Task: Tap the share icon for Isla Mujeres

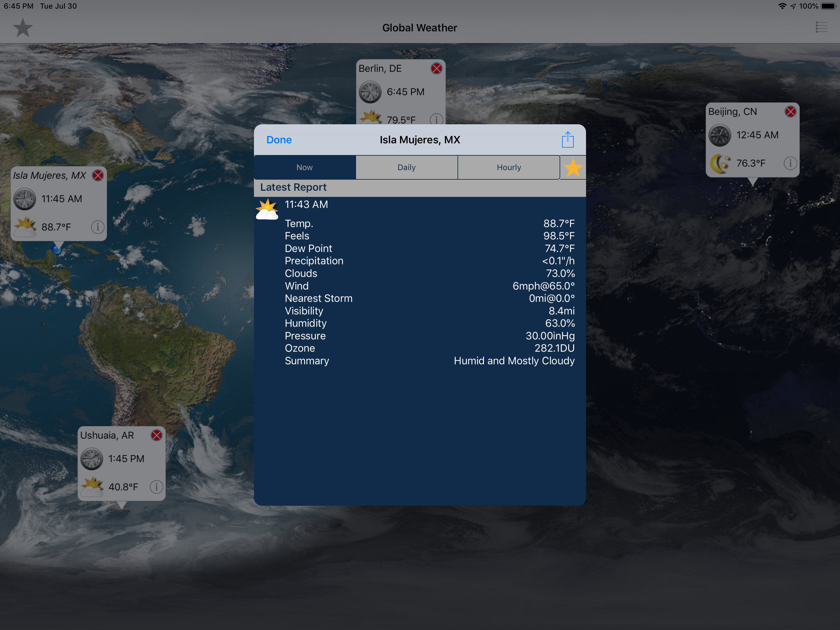Action: point(567,139)
